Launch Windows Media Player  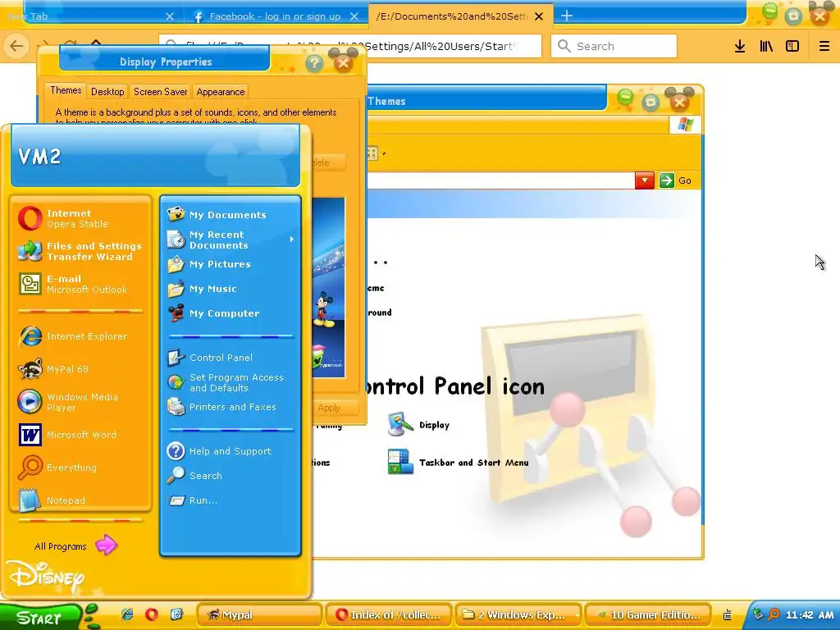click(x=80, y=402)
